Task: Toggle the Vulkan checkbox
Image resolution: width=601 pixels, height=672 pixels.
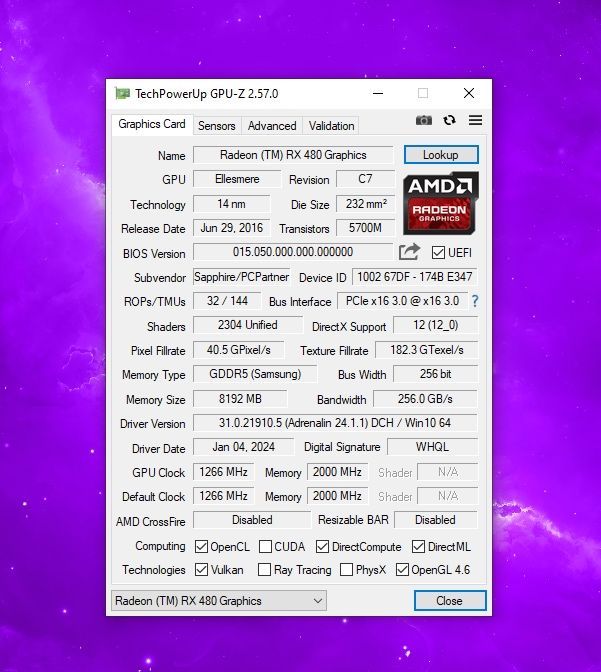Action: pyautogui.click(x=201, y=570)
